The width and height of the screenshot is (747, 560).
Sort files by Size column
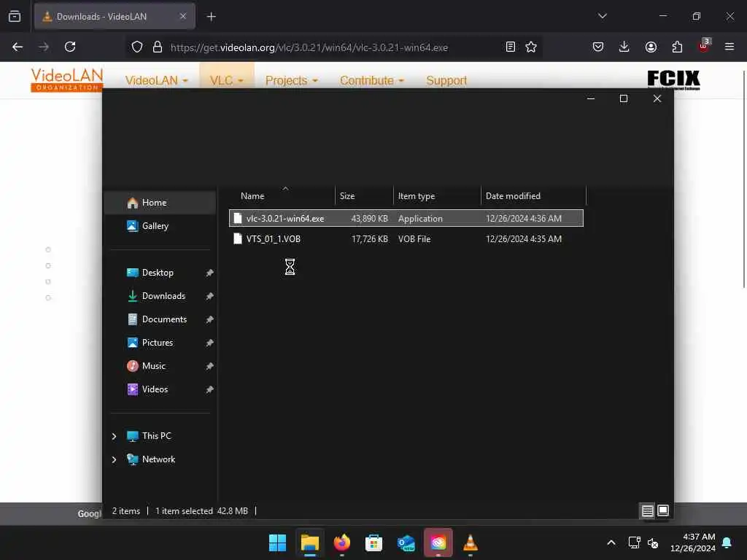[x=364, y=196]
